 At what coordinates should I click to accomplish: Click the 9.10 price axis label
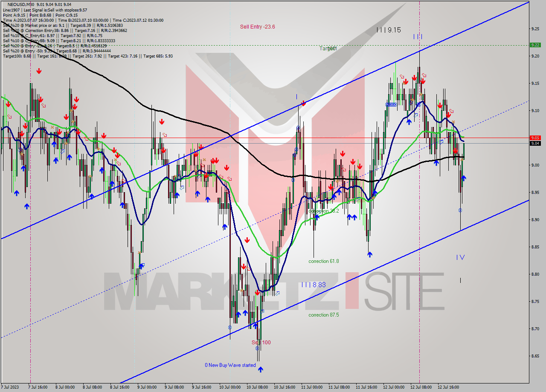click(535, 111)
